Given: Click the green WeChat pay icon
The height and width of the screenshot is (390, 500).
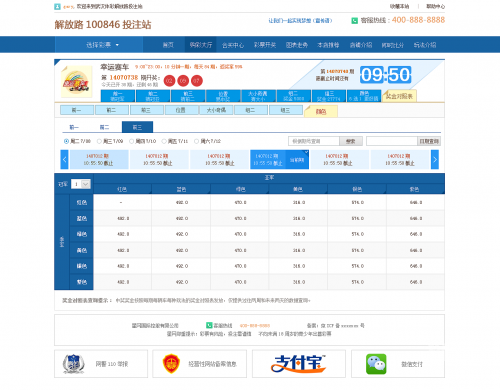Looking at the screenshot, I should click(376, 364).
